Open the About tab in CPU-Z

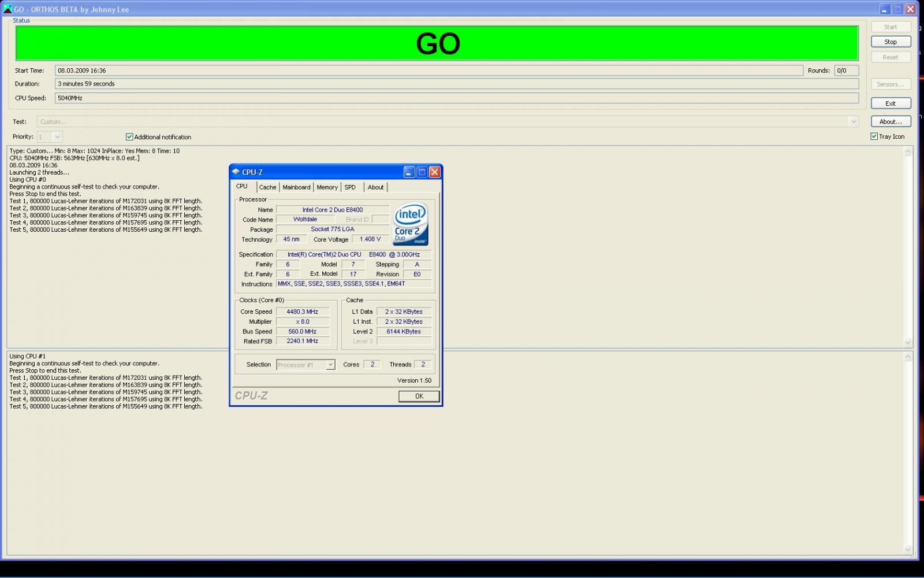coord(375,187)
